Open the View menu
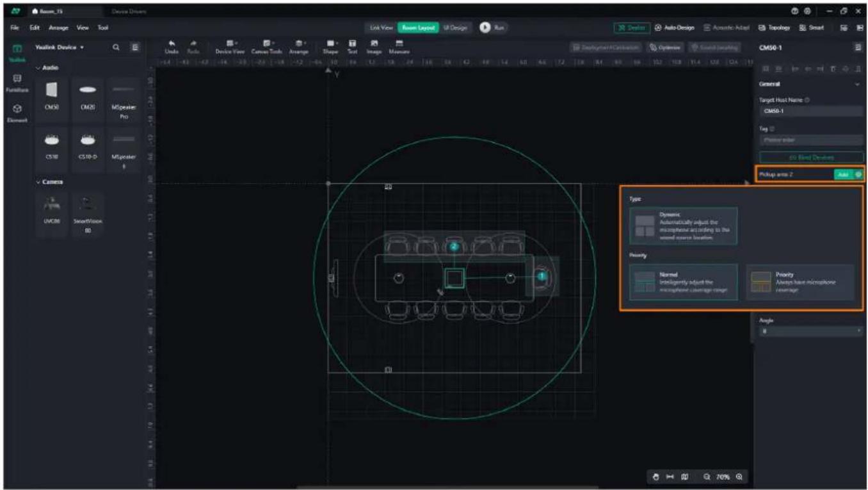Image resolution: width=868 pixels, height=490 pixels. point(83,28)
